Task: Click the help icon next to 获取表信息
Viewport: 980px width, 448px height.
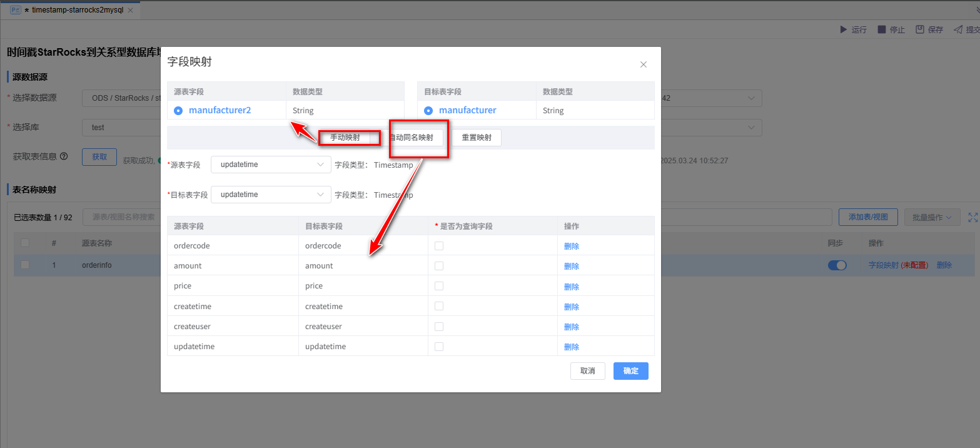Action: point(64,156)
